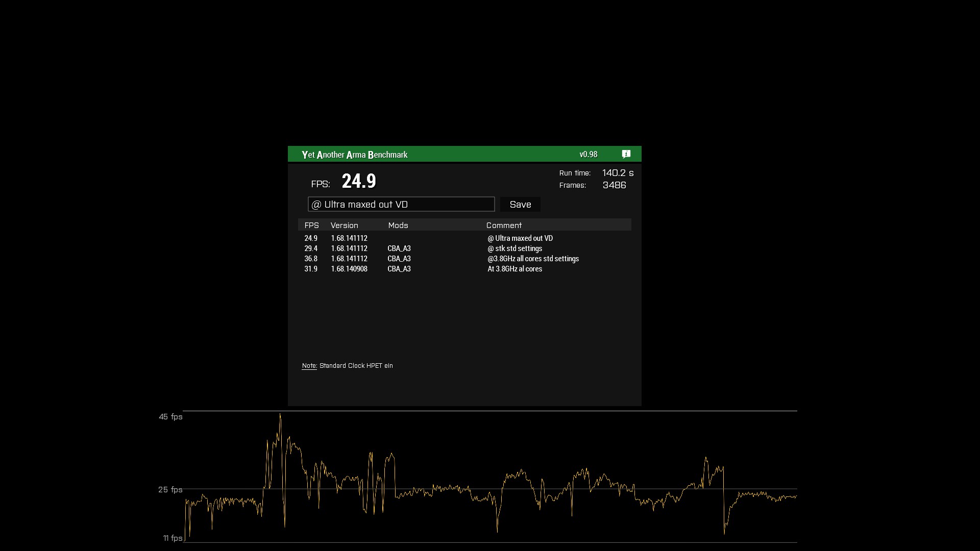Click the '@ stk std settings' comment

[514, 248]
